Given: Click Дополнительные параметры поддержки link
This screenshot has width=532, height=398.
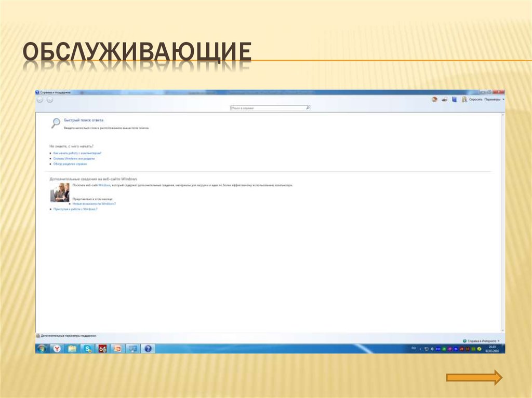Looking at the screenshot, I should click(68, 336).
